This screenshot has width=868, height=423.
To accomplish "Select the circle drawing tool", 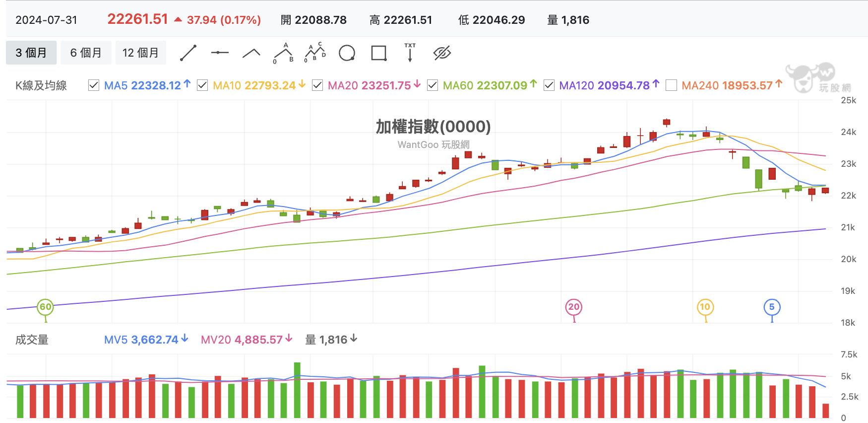I will (x=347, y=53).
